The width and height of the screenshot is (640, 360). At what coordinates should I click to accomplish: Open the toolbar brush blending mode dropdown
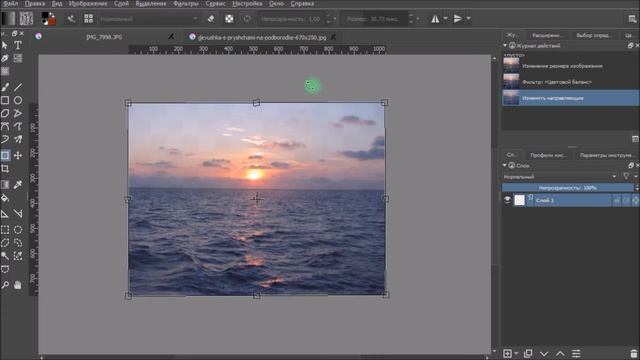pyautogui.click(x=149, y=19)
